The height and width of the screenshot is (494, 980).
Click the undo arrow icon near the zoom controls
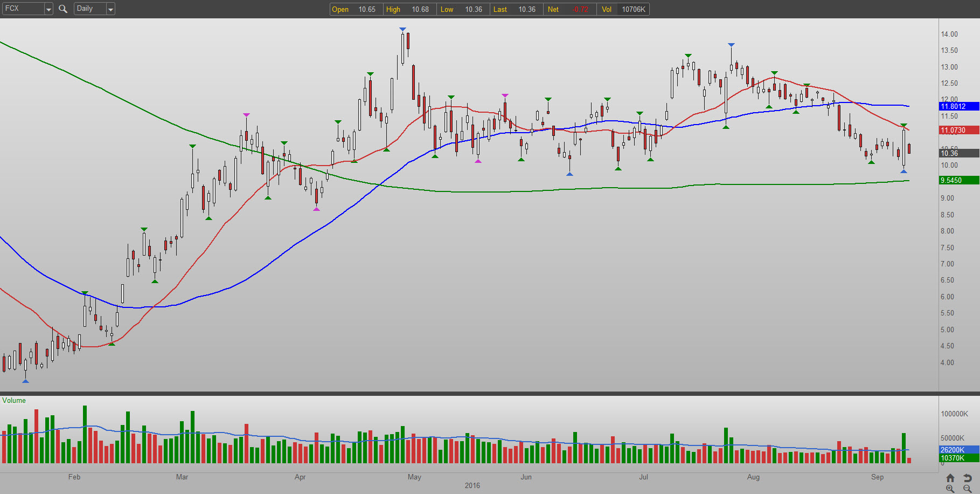point(968,478)
